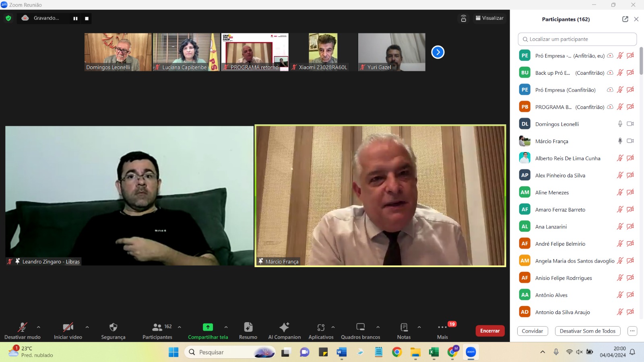Viewport: 644px width, 362px height.
Task: Open the Segurança shield icon
Action: 113,327
